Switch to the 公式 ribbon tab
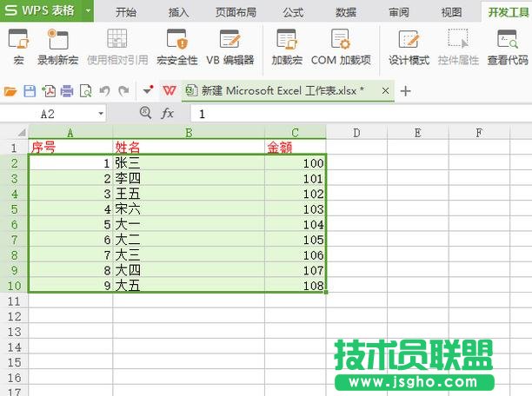The image size is (532, 396). 293,12
